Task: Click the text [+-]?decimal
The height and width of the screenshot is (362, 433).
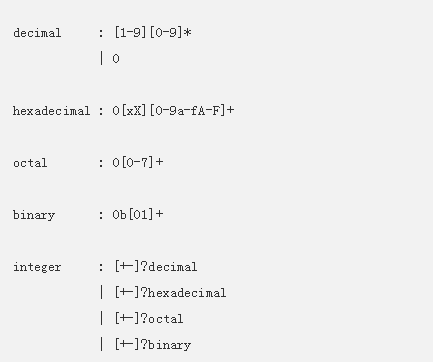Action: pos(156,267)
